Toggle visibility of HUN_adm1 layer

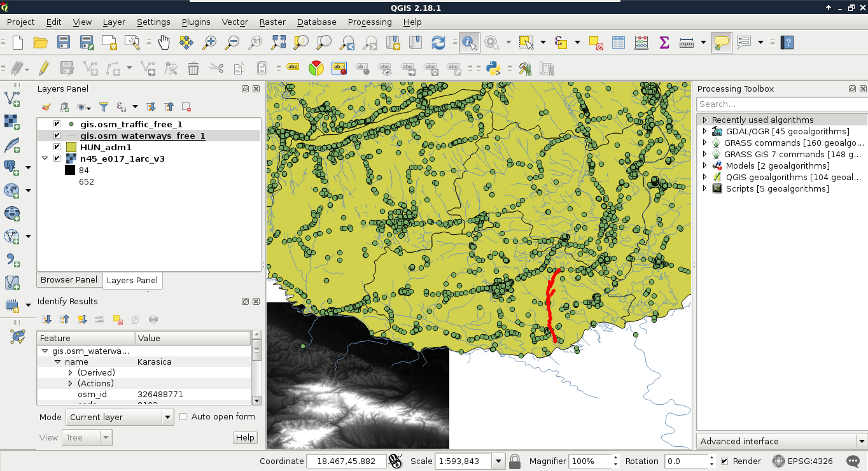coord(57,147)
